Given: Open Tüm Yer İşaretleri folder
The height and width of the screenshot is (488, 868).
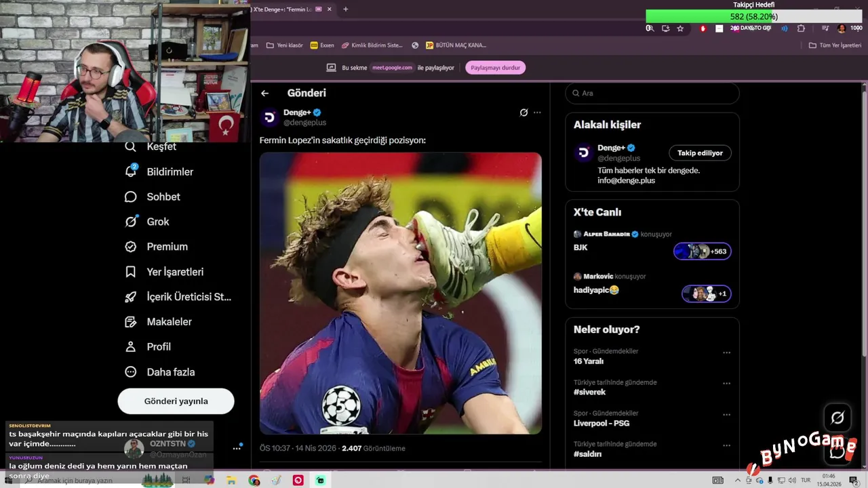Looking at the screenshot, I should pos(835,45).
